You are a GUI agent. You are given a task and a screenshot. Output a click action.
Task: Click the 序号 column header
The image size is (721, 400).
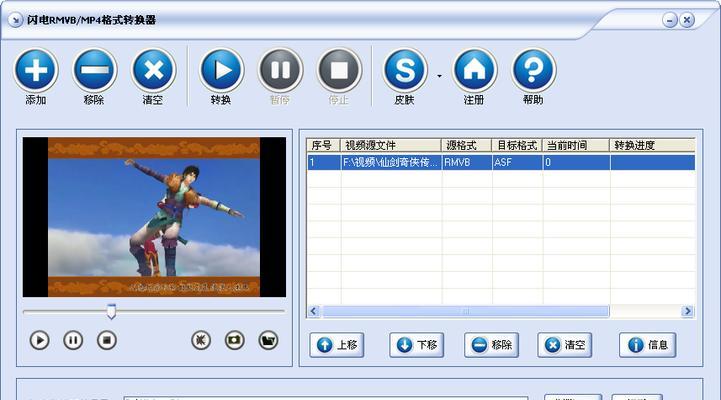pyautogui.click(x=323, y=145)
